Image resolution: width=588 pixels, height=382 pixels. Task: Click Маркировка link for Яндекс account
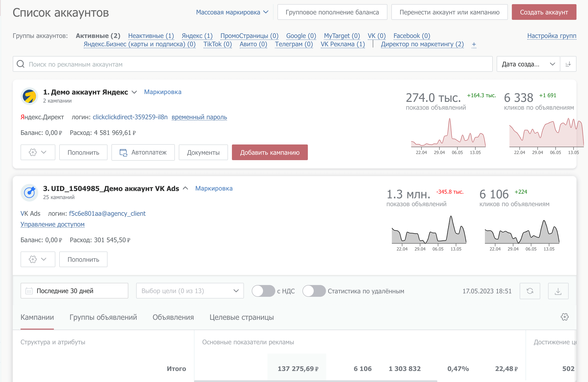(x=163, y=92)
